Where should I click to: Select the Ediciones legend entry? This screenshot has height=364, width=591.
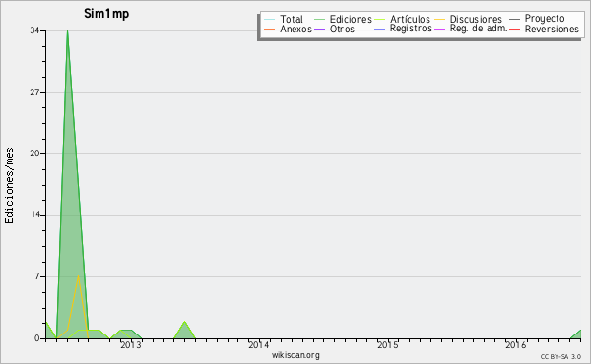point(351,19)
